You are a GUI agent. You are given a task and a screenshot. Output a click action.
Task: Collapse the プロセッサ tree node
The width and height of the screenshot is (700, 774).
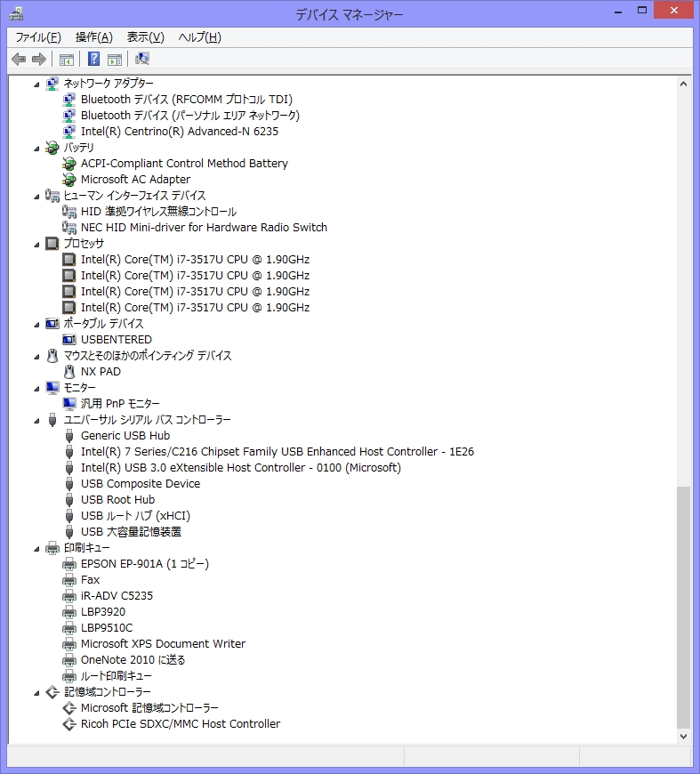[36, 245]
